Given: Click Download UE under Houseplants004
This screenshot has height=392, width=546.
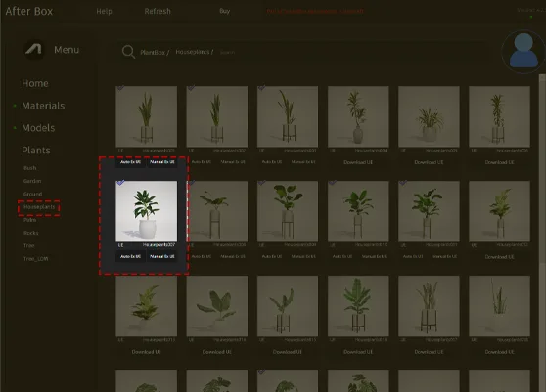Looking at the screenshot, I should [358, 162].
